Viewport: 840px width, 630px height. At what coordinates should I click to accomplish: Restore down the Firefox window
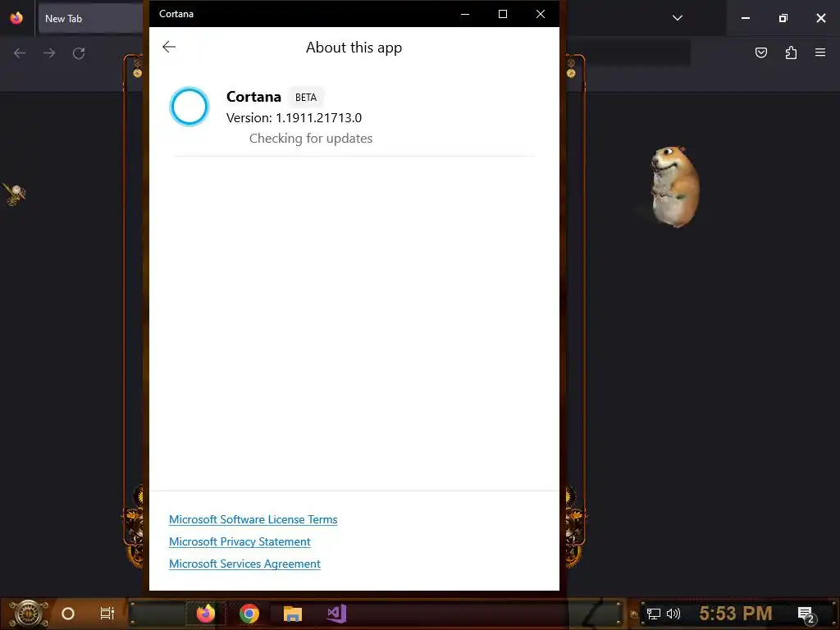click(x=783, y=18)
